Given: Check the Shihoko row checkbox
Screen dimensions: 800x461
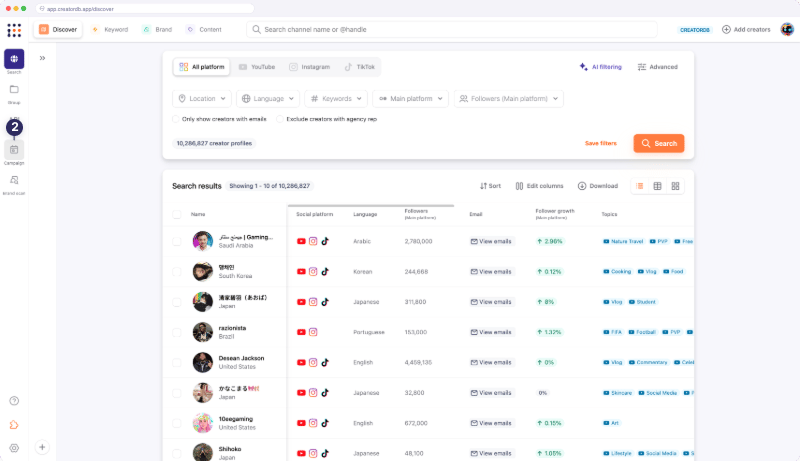Looking at the screenshot, I should click(177, 453).
